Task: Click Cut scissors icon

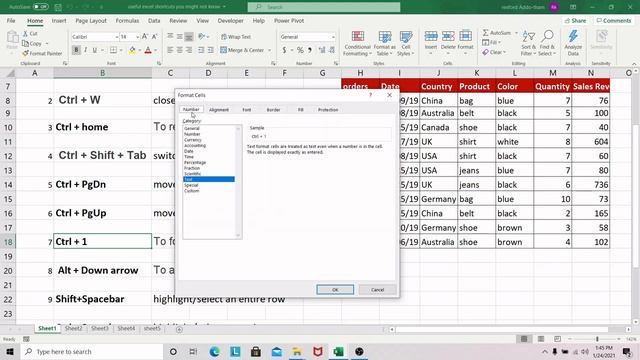Action: (30, 33)
